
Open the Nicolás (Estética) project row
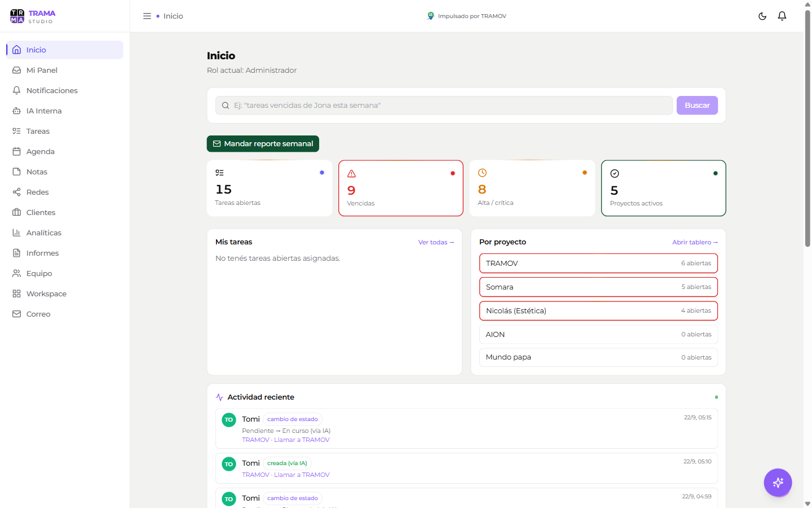(x=598, y=311)
